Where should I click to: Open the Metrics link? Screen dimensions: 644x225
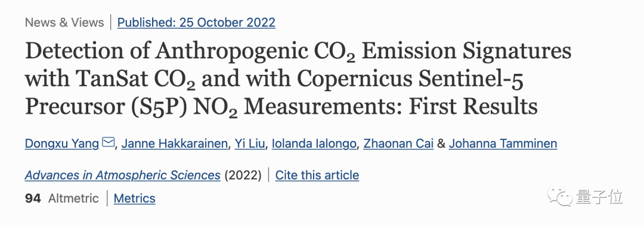[135, 198]
